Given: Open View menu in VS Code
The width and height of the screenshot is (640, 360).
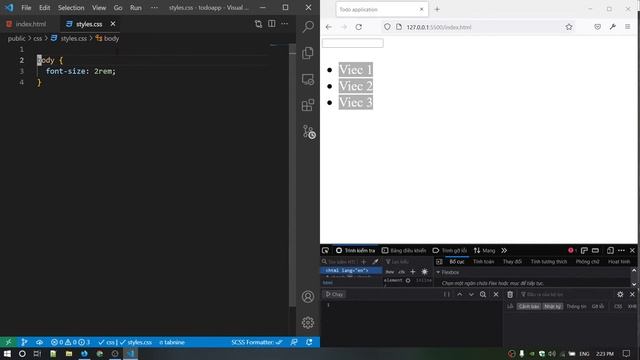Looking at the screenshot, I should (99, 8).
